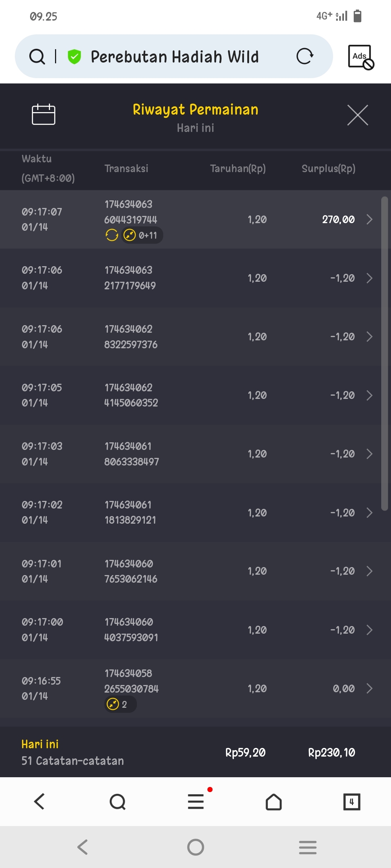Go to the browser home page
The height and width of the screenshot is (868, 391).
(x=274, y=801)
